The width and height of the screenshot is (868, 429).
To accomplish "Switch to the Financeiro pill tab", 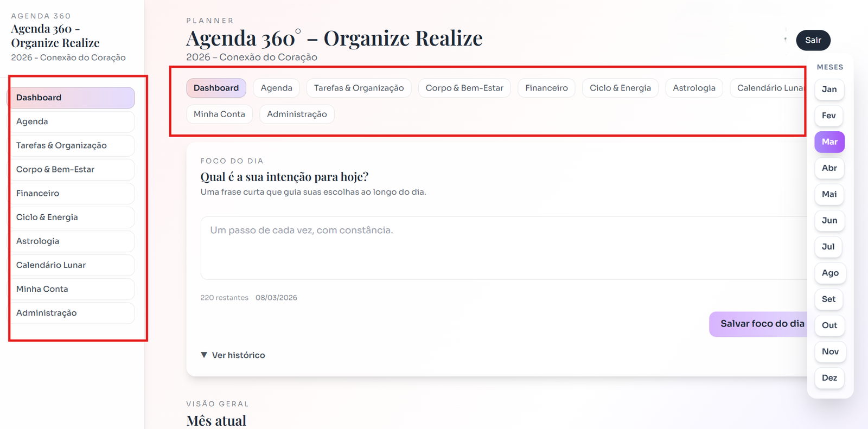I will tap(546, 88).
